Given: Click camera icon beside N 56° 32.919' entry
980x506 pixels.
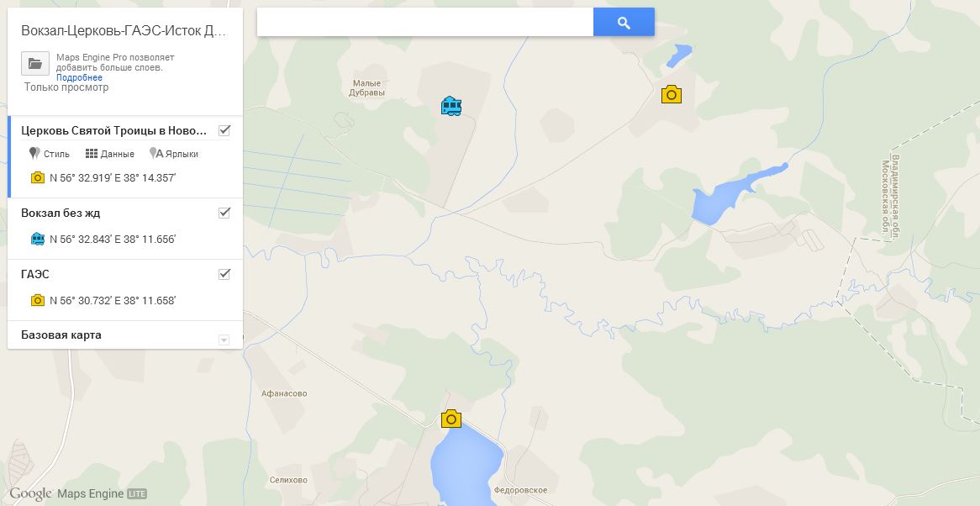Looking at the screenshot, I should point(38,177).
